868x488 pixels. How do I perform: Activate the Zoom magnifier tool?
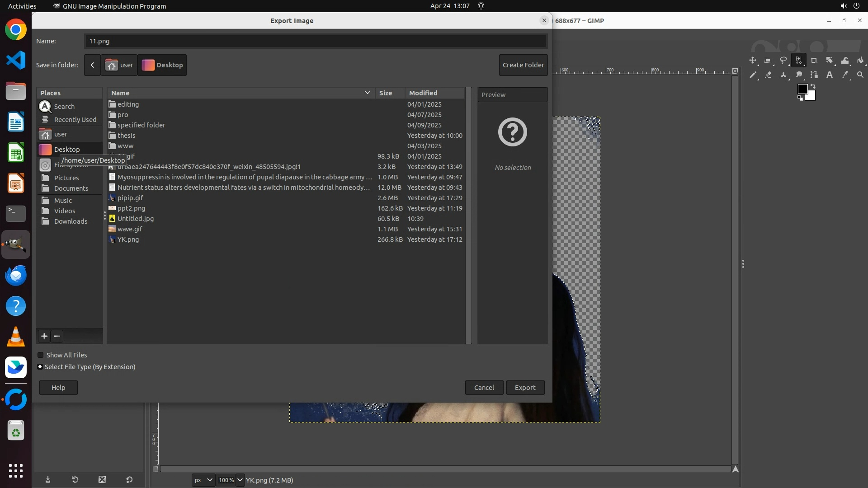click(x=860, y=75)
